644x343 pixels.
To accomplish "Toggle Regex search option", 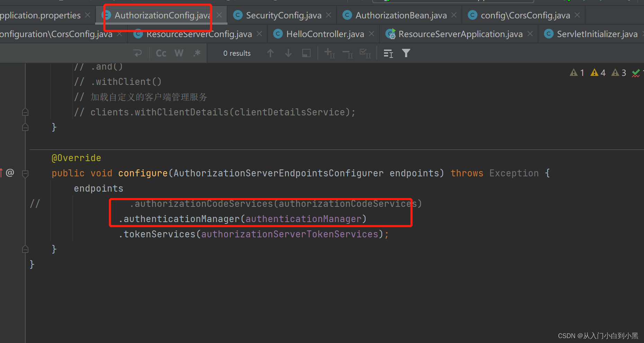I will pos(197,53).
